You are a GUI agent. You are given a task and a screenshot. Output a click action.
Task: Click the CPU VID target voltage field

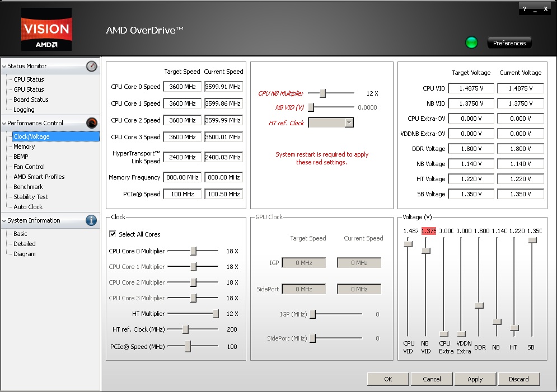click(471, 88)
